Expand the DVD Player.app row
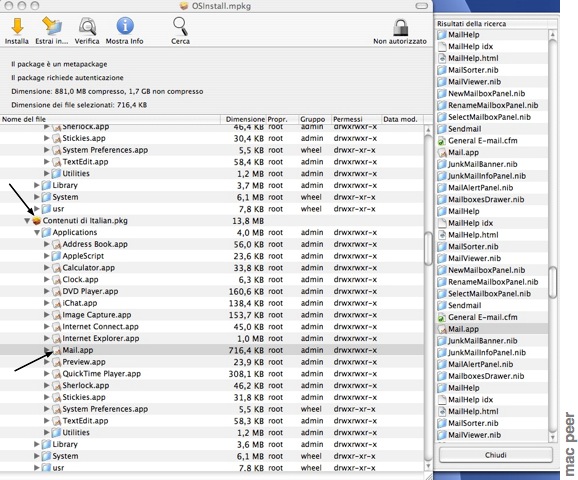578x480 pixels. point(46,291)
